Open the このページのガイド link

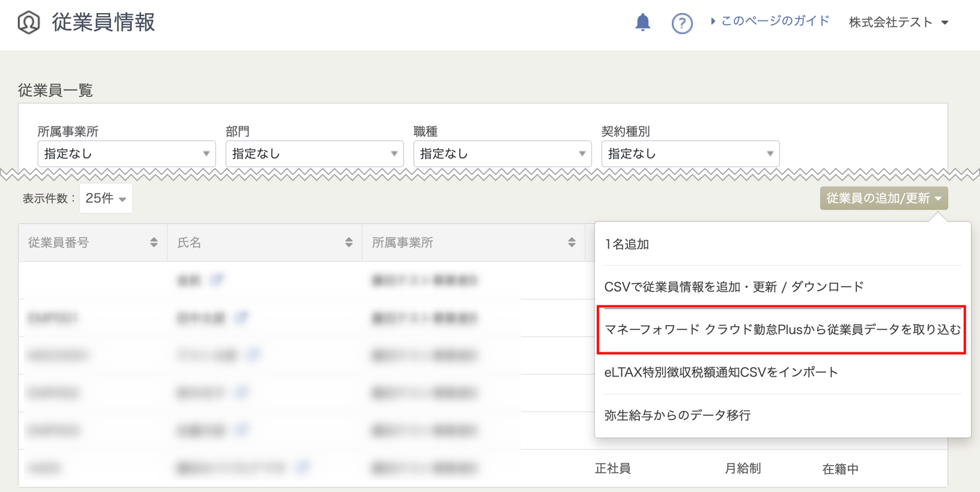774,21
